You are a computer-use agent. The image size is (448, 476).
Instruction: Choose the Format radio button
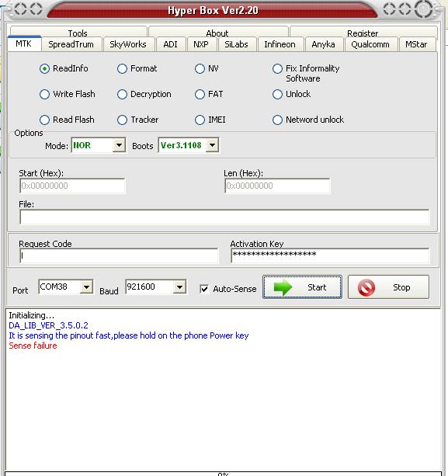(x=122, y=69)
